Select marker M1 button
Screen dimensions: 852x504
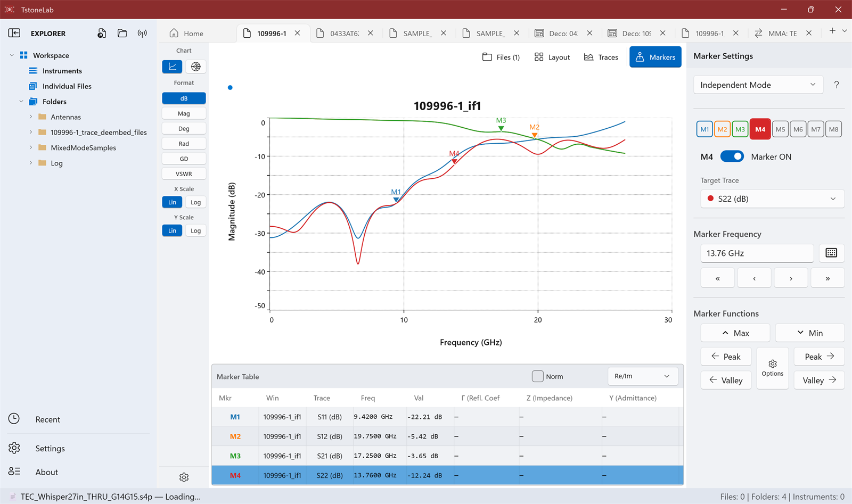click(x=704, y=129)
